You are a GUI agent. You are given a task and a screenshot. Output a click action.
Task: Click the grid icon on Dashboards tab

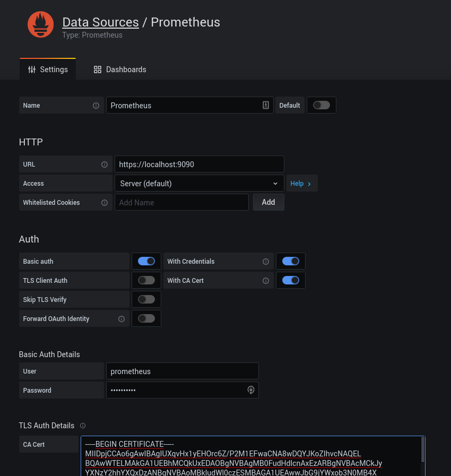tap(98, 70)
